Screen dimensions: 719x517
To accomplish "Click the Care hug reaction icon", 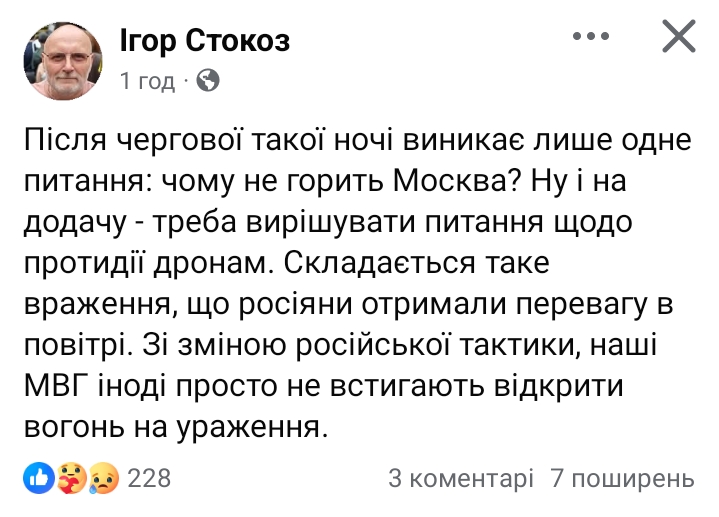I will point(69,477).
